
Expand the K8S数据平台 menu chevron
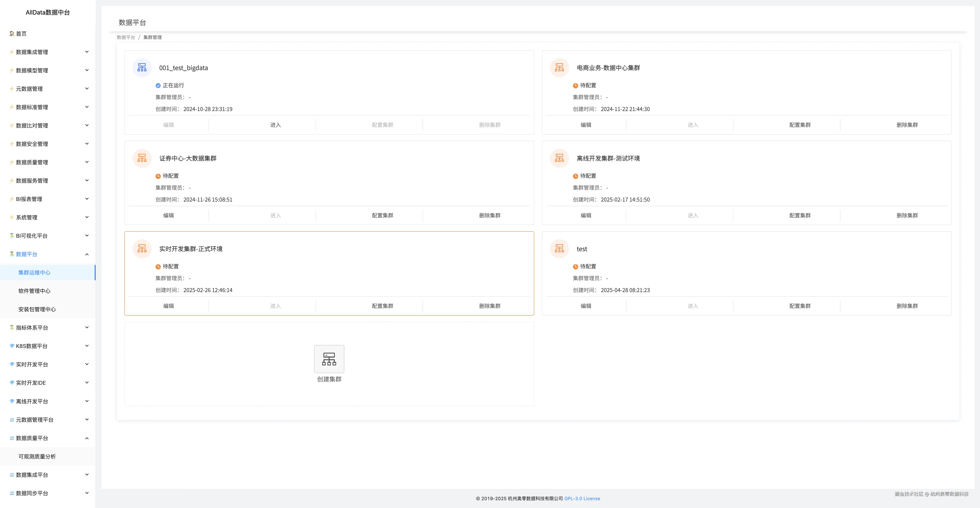[87, 346]
